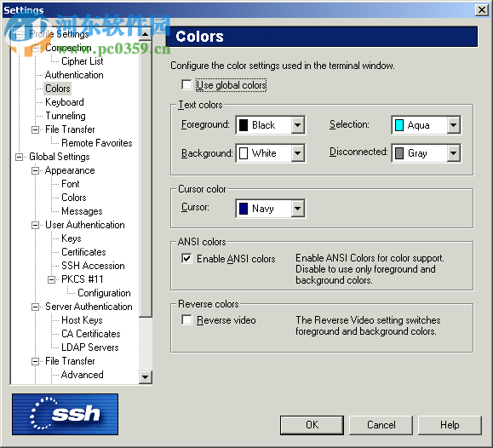This screenshot has height=448, width=493.
Task: Collapse the User Authentication tree node
Action: pyautogui.click(x=36, y=225)
